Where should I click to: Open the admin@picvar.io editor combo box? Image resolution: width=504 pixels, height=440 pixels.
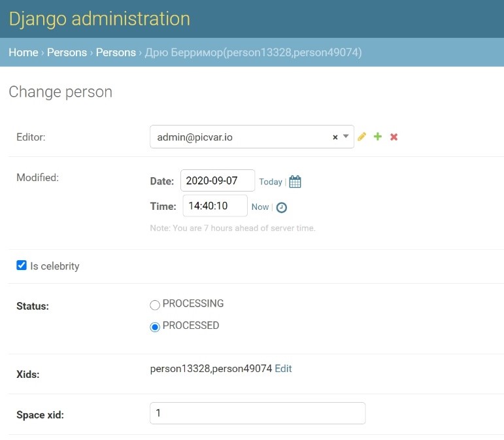coord(252,137)
